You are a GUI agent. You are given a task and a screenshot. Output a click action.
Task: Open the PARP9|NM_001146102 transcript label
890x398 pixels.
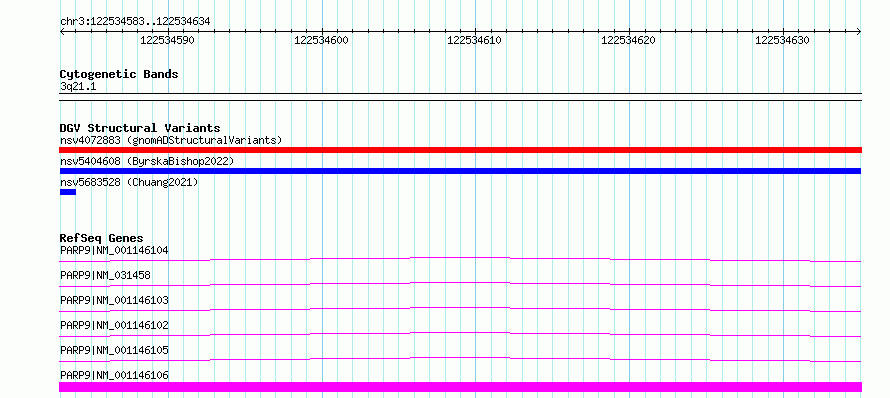[114, 325]
